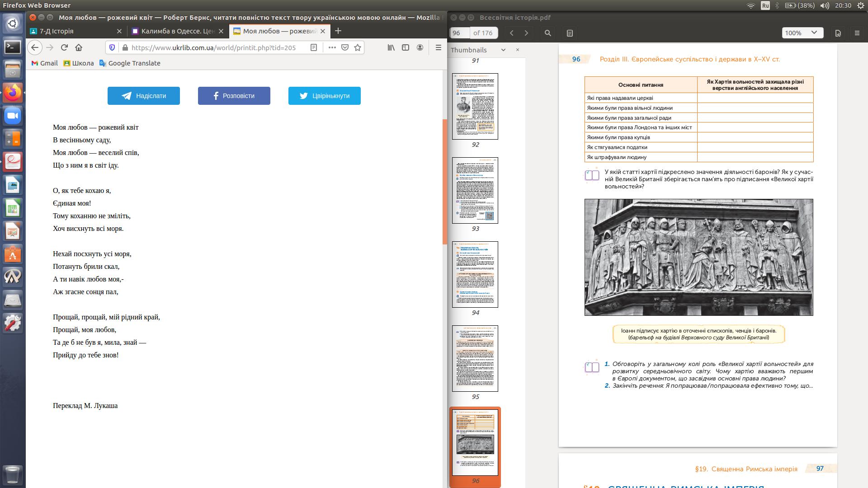The width and height of the screenshot is (868, 488).
Task: Save page to Pocket
Action: (x=345, y=47)
